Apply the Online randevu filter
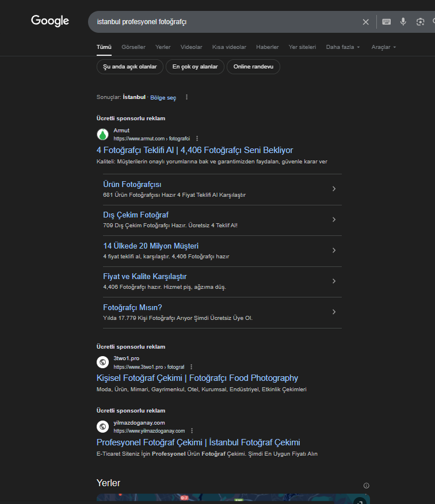Image resolution: width=435 pixels, height=504 pixels. pos(253,67)
